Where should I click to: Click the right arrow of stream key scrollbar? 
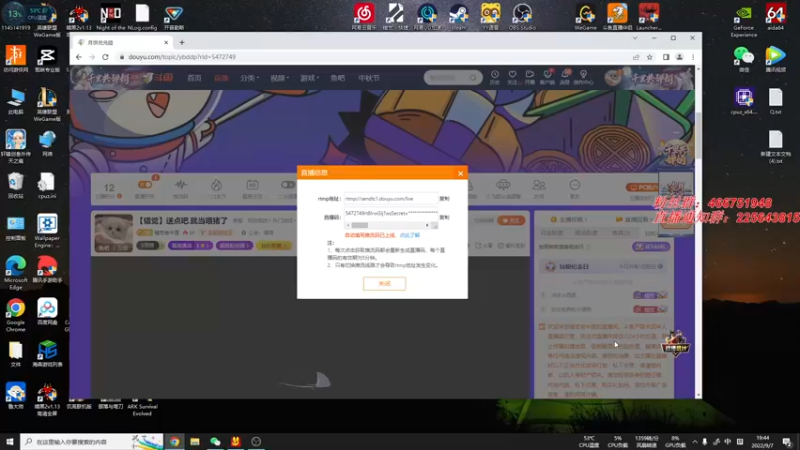[427, 225]
